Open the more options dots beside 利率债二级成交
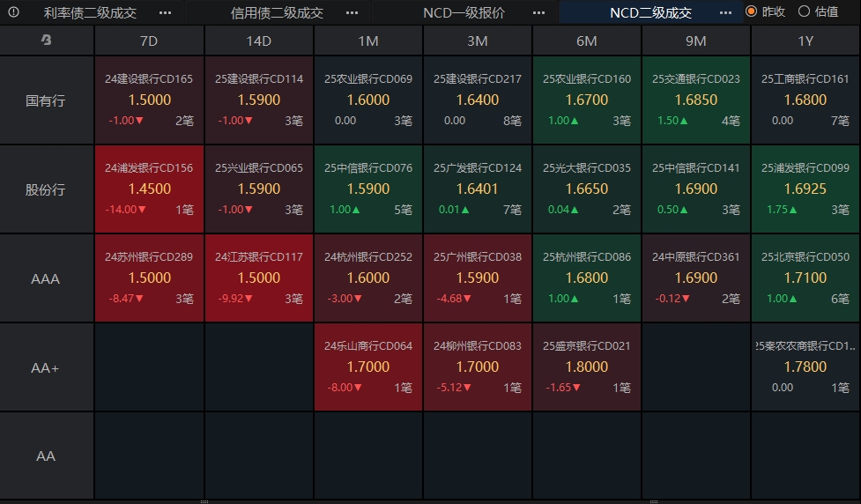 tap(165, 12)
